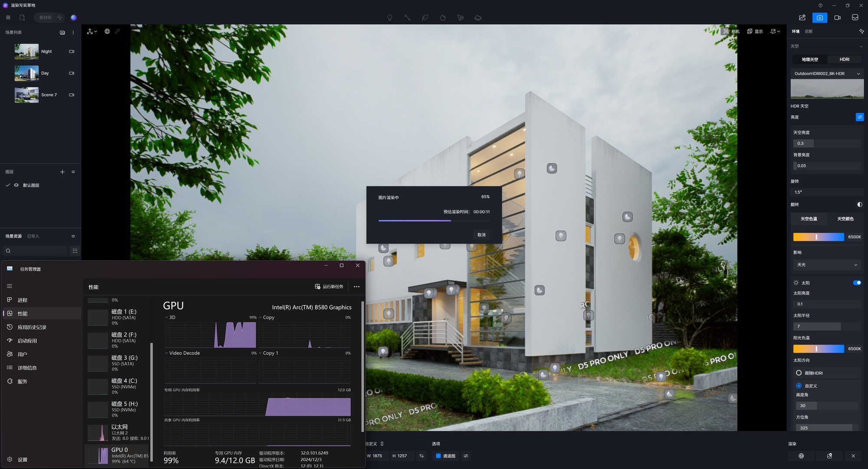Image resolution: width=868 pixels, height=469 pixels.
Task: Update camera for Day scene
Action: 72,73
